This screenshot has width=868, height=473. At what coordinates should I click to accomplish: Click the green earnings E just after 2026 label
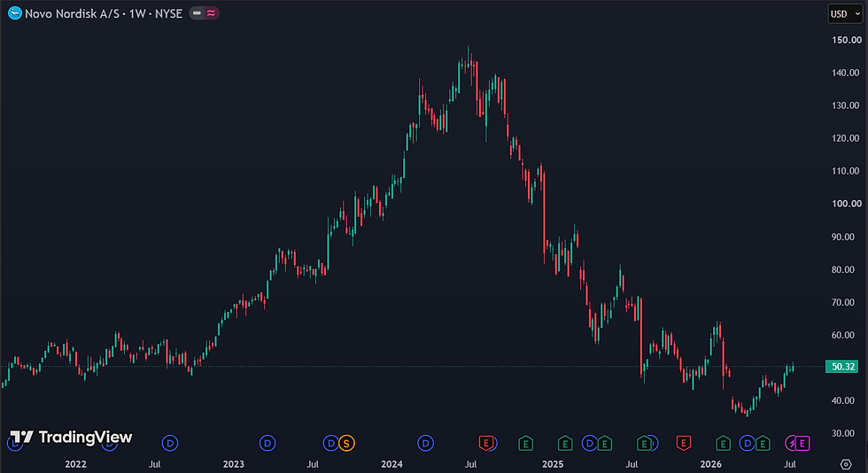click(x=723, y=443)
